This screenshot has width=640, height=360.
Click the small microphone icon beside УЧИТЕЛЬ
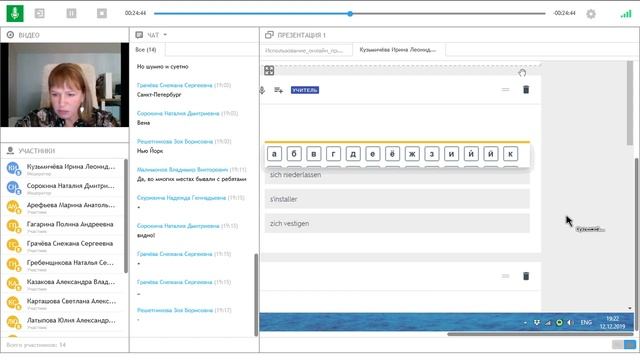coord(262,90)
